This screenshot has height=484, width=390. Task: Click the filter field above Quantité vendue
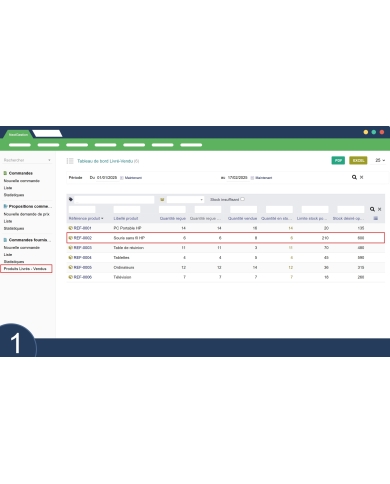[x=244, y=209]
